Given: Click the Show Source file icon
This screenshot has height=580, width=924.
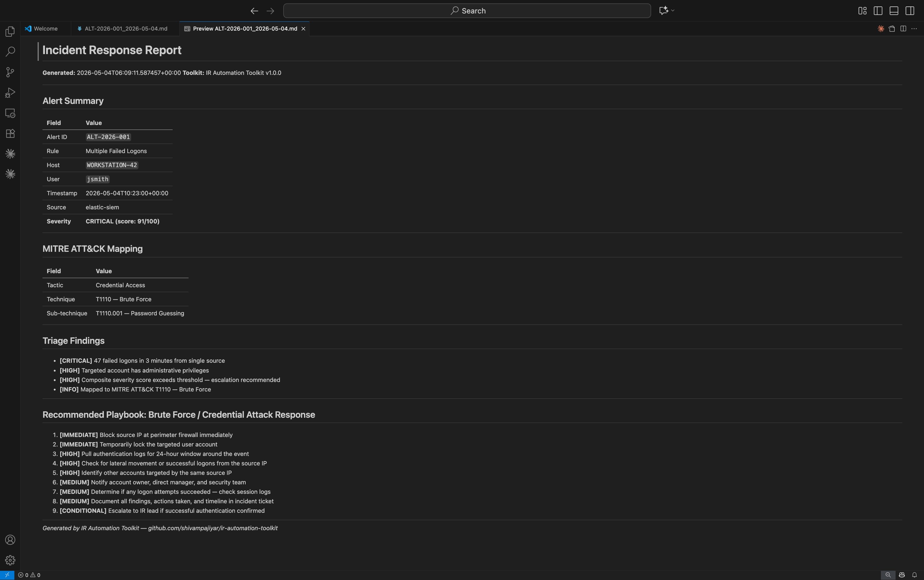Looking at the screenshot, I should pyautogui.click(x=892, y=29).
